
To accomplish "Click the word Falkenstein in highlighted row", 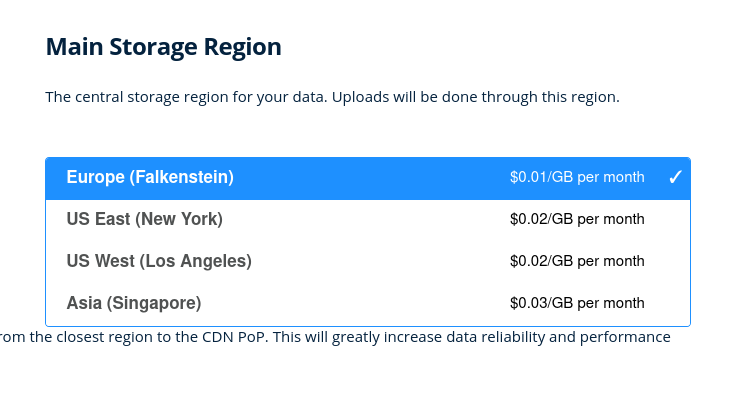I will coord(182,177).
